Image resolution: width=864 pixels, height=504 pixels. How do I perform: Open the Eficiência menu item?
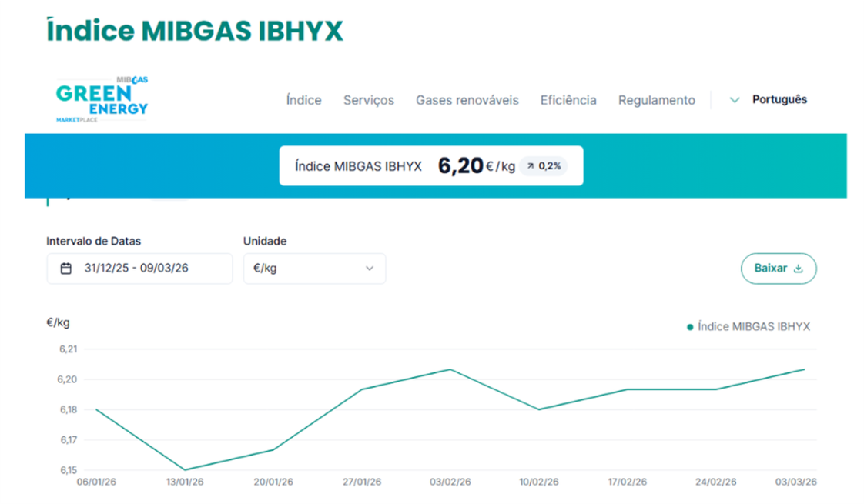click(x=568, y=100)
